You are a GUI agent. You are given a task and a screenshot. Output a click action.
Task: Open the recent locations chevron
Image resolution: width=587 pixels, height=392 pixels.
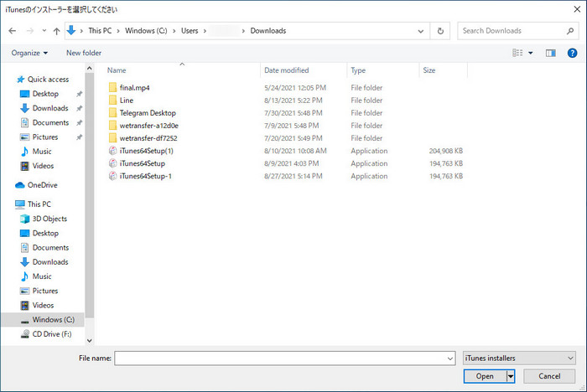44,31
